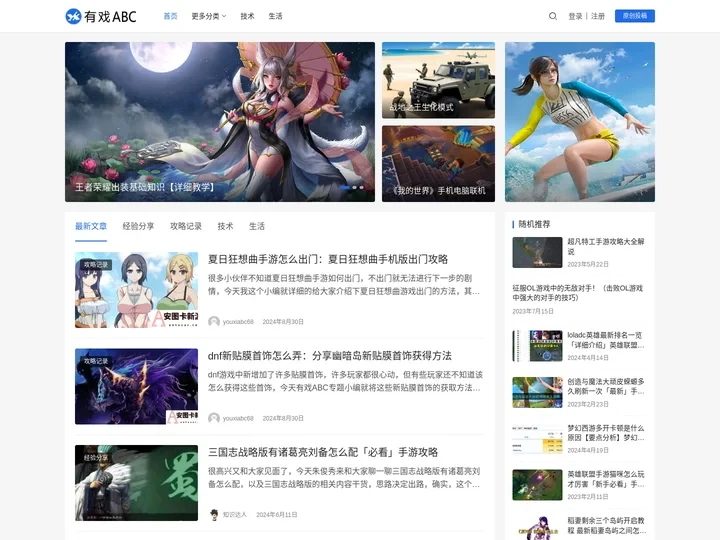Click 三国志战略版 article excerpt text

[x=344, y=478]
